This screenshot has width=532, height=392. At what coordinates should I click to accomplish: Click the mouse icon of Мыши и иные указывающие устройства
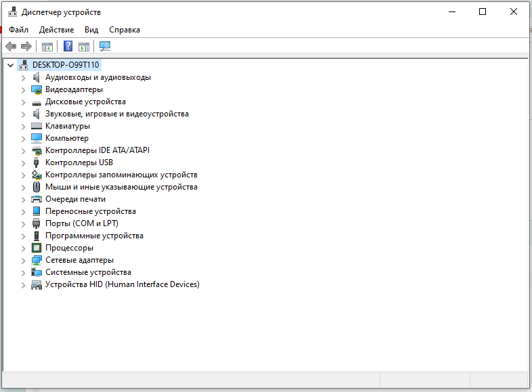coord(37,187)
